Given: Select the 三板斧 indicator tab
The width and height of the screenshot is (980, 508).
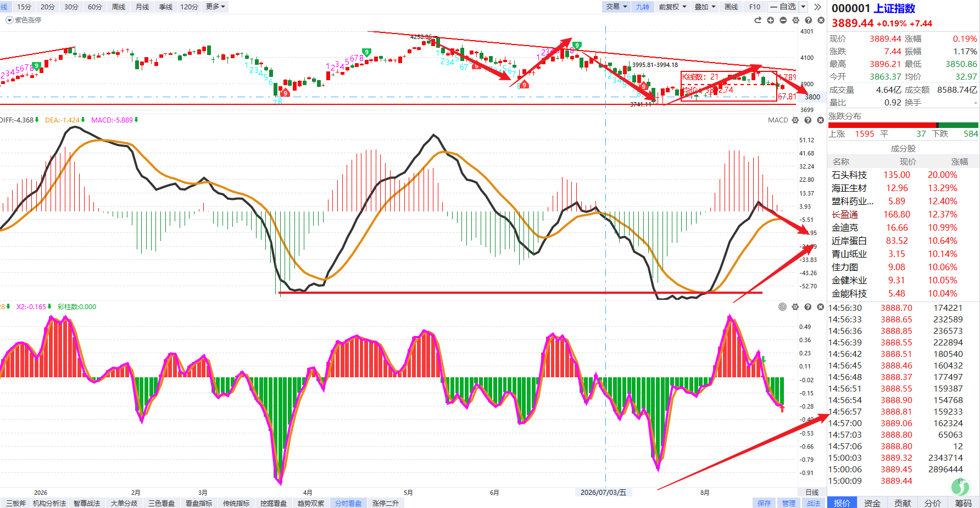Looking at the screenshot, I should point(16,503).
